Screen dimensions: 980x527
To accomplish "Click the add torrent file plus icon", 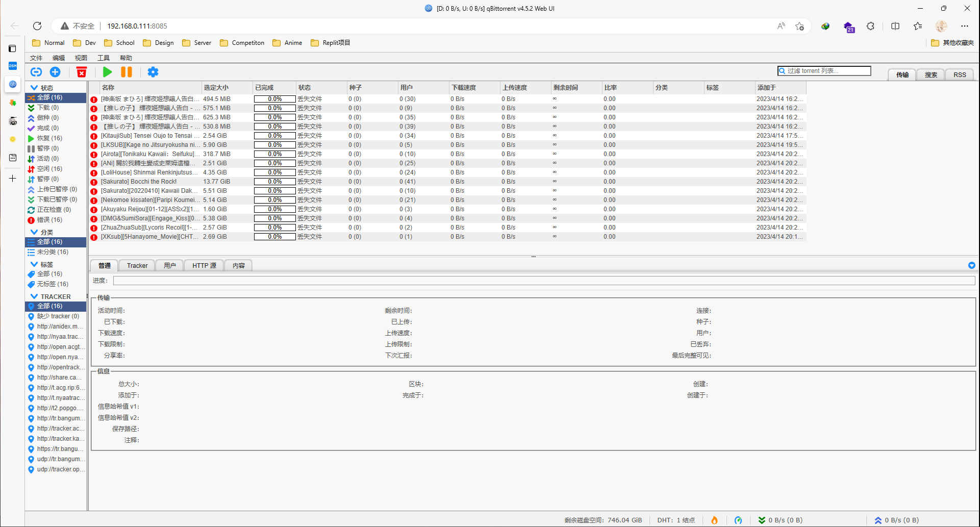I will pos(55,72).
